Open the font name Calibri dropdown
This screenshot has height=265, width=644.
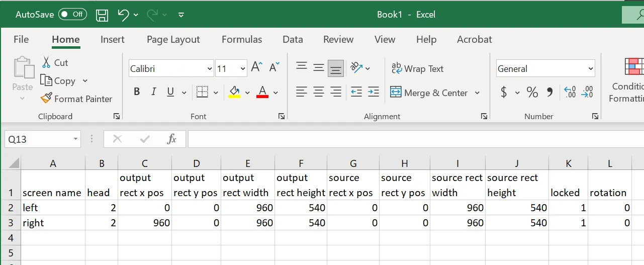(210, 69)
